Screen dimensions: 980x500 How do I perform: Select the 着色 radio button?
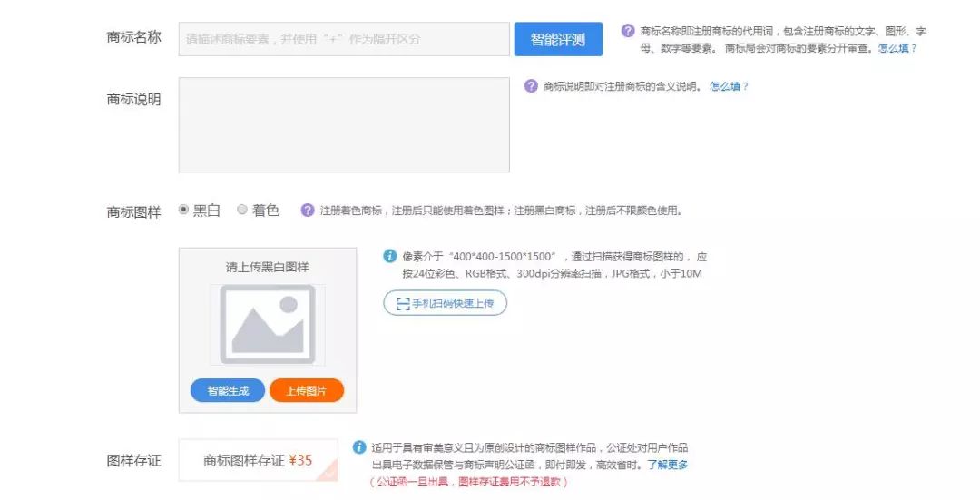tap(242, 210)
